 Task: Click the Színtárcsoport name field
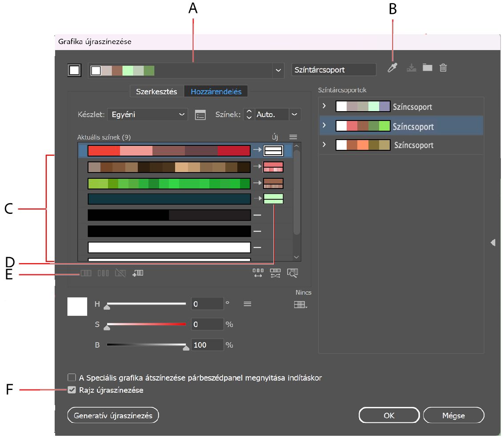click(334, 70)
